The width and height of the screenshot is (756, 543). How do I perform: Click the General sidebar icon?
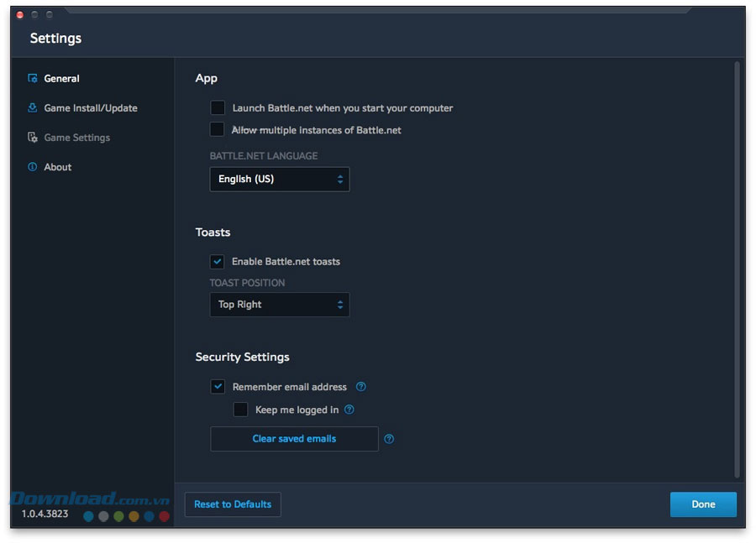32,78
